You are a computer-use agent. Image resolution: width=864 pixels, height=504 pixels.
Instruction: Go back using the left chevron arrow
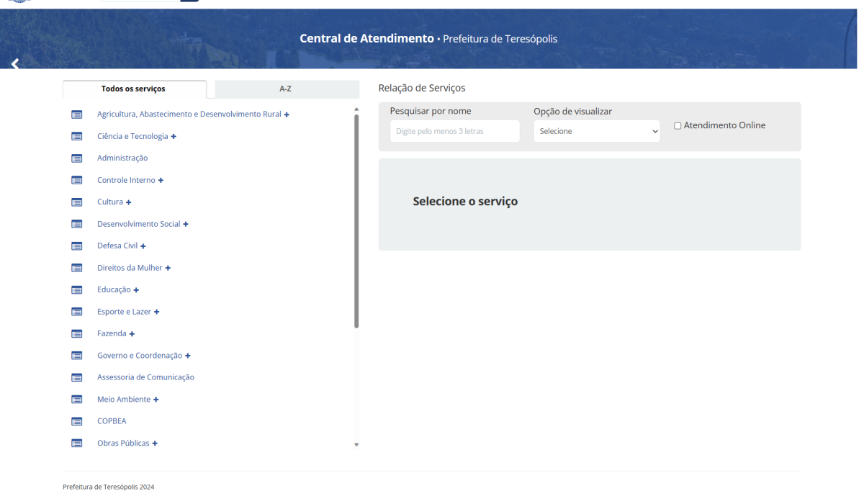[x=14, y=64]
